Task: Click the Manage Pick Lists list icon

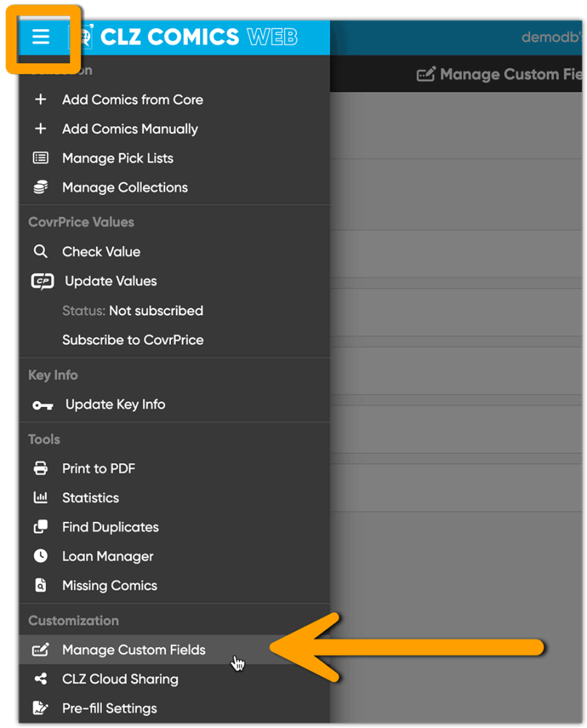Action: click(41, 158)
